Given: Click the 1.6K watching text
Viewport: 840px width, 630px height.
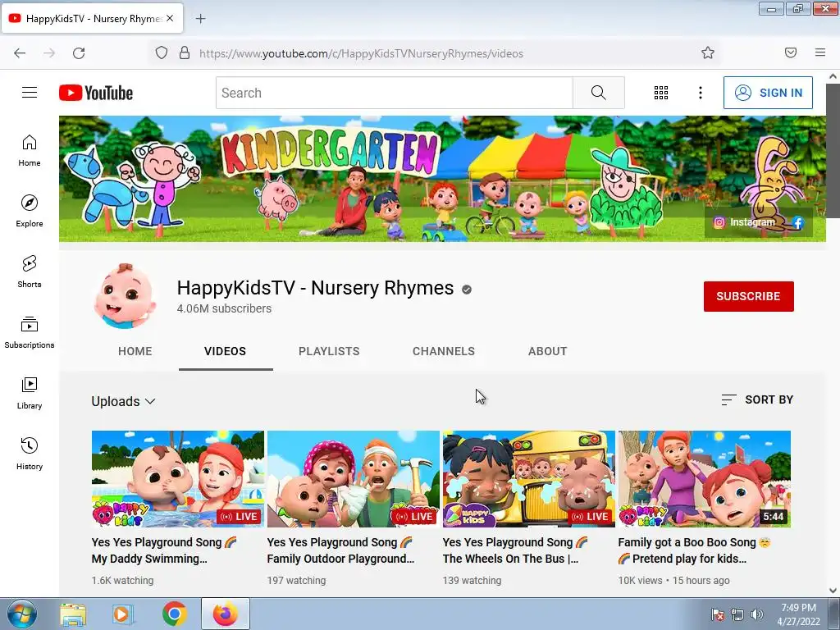Looking at the screenshot, I should click(123, 580).
